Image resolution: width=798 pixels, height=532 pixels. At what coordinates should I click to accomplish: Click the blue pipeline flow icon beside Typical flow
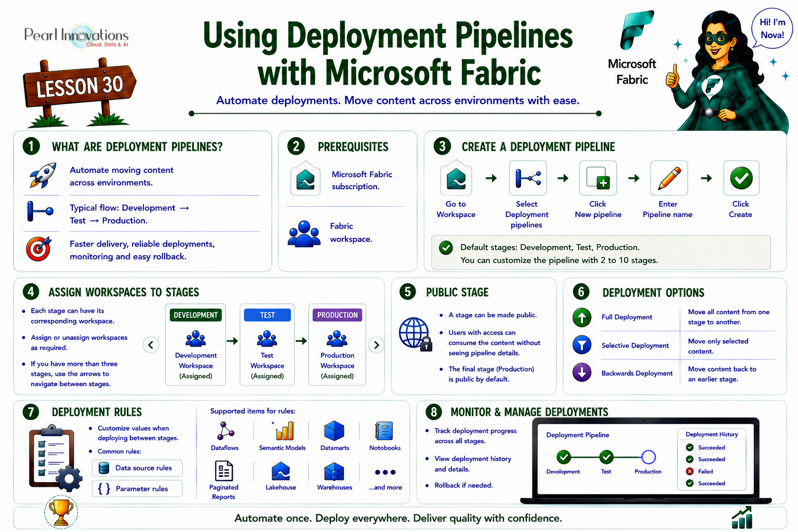coord(40,210)
